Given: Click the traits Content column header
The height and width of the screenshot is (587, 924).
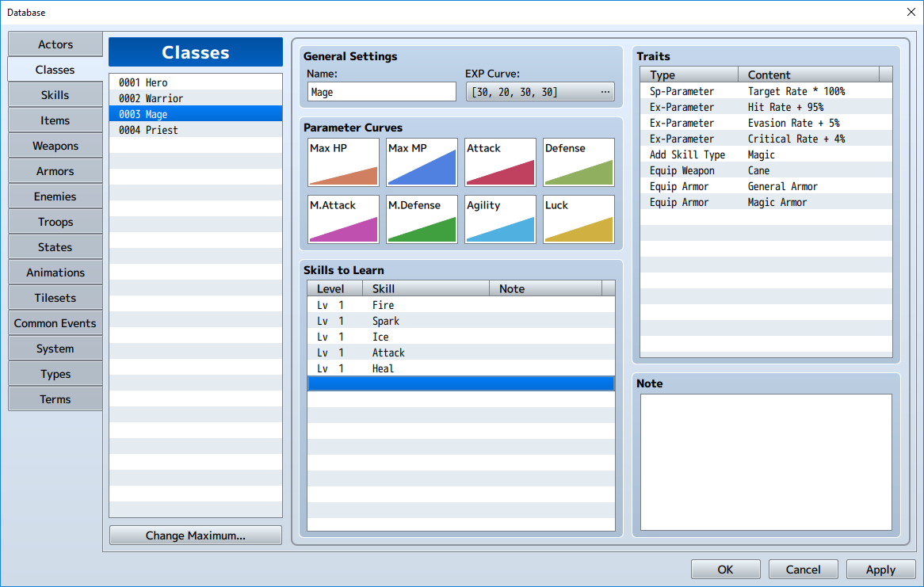Looking at the screenshot, I should coord(808,74).
